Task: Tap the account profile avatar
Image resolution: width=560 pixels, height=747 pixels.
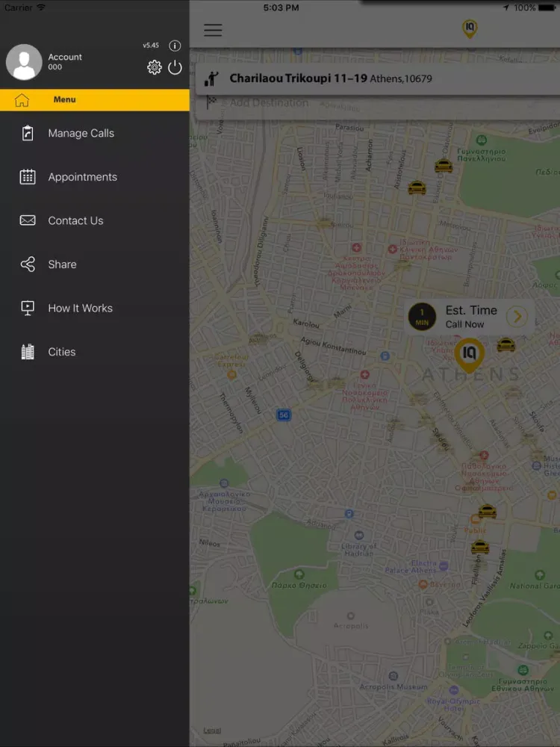Action: (24, 62)
